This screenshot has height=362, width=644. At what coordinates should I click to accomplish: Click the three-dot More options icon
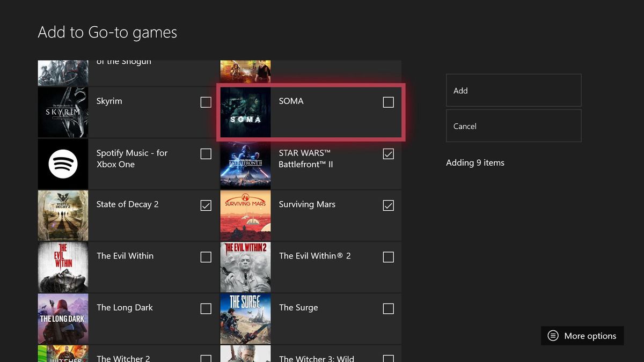[552, 336]
